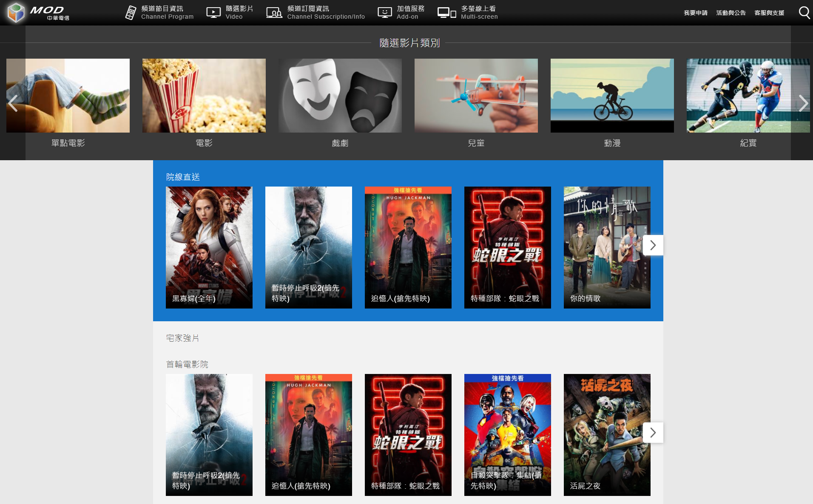The width and height of the screenshot is (813, 504).
Task: Click the Channel Subscription/Info icon
Action: click(274, 13)
